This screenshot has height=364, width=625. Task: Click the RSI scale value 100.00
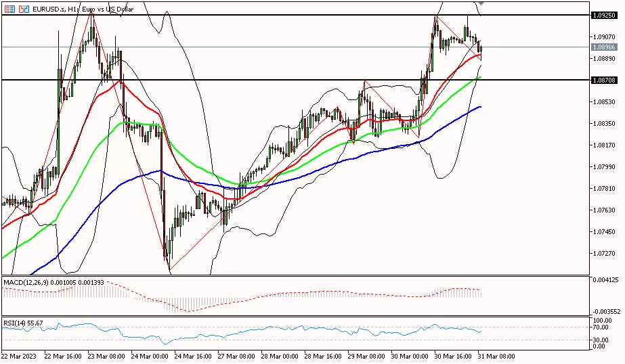coord(602,320)
